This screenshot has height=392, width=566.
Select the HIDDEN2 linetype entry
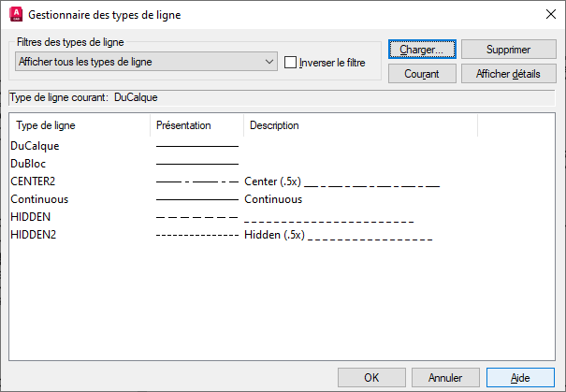[34, 235]
